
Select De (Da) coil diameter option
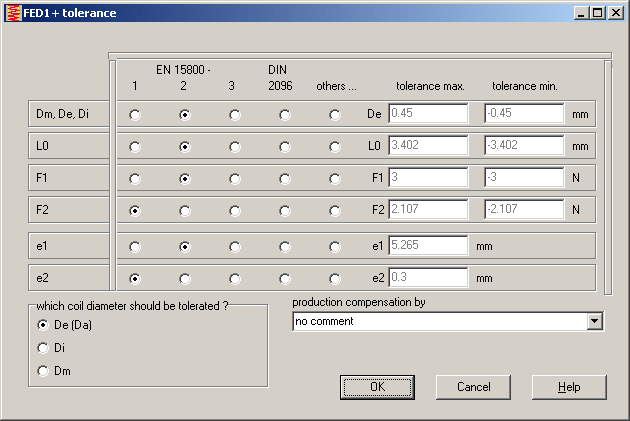[x=43, y=325]
